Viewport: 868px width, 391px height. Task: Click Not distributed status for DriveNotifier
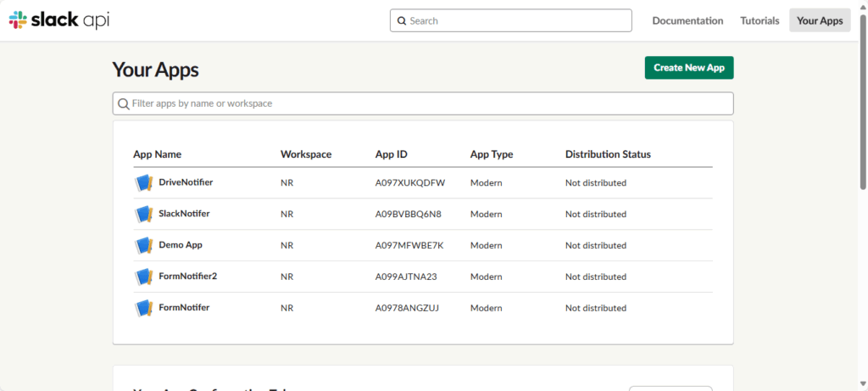[596, 182]
